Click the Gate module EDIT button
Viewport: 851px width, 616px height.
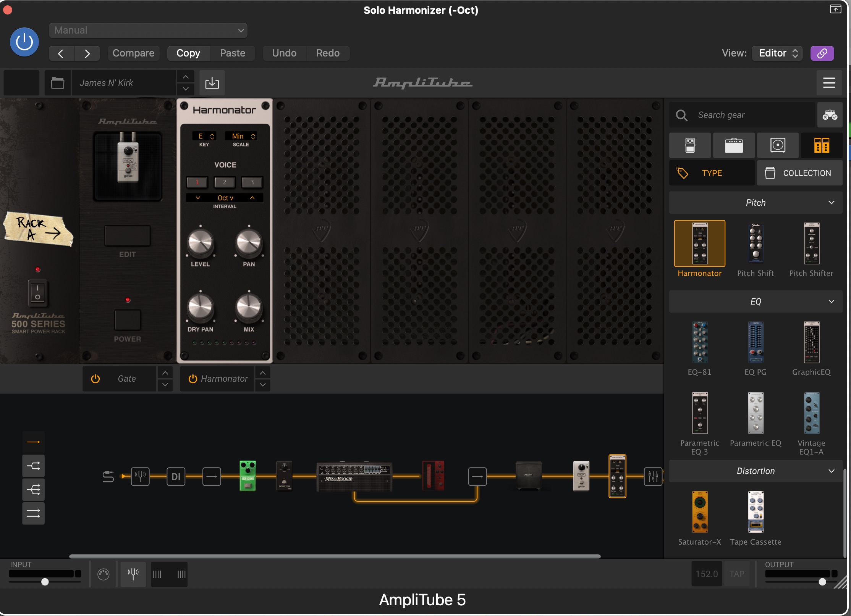(128, 236)
